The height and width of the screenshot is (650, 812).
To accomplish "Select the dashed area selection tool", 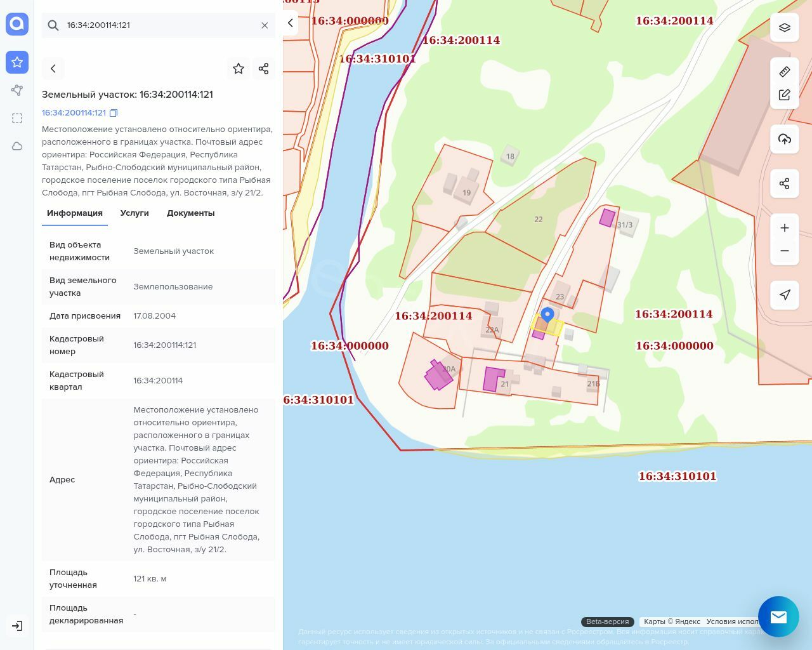I will 17,118.
